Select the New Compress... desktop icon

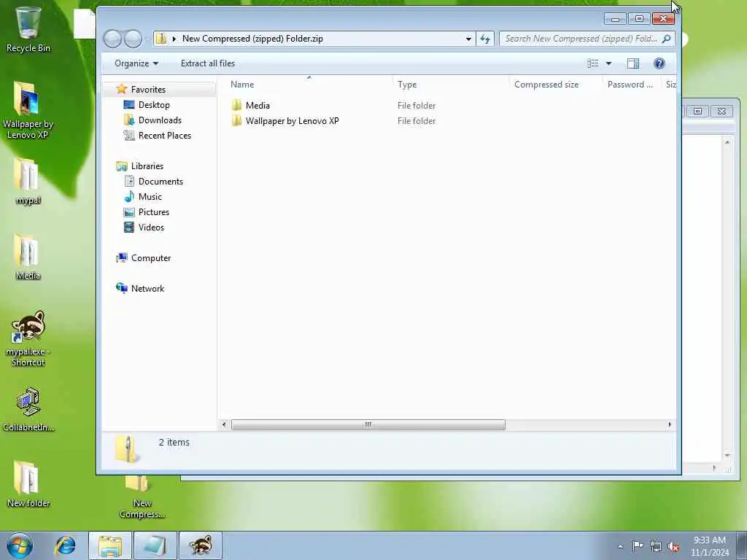coord(142,497)
